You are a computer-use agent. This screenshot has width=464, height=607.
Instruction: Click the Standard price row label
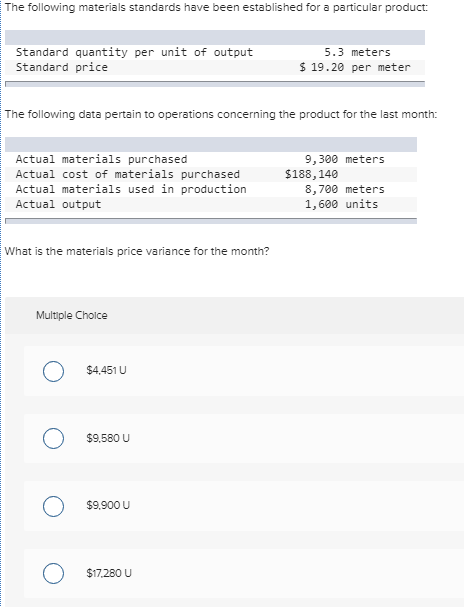coord(62,67)
